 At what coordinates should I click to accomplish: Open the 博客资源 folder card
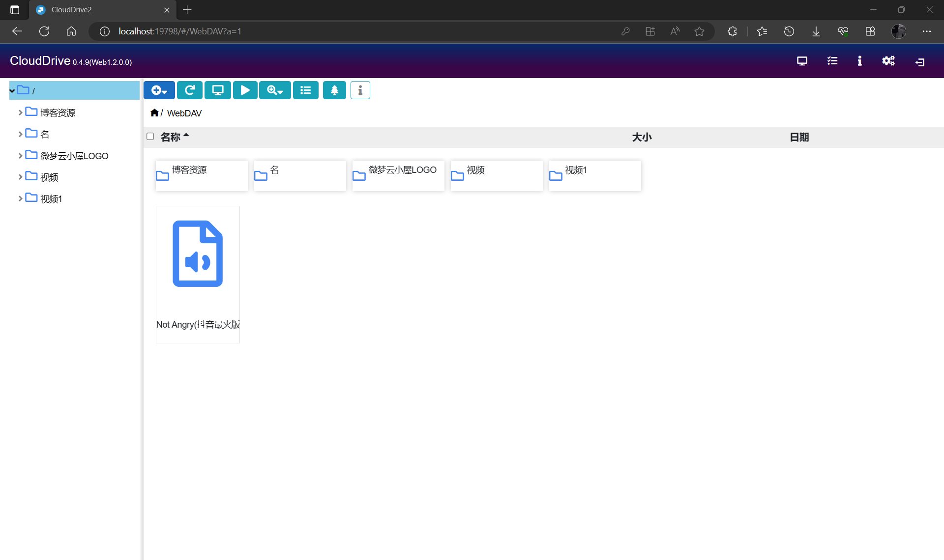pos(202,175)
